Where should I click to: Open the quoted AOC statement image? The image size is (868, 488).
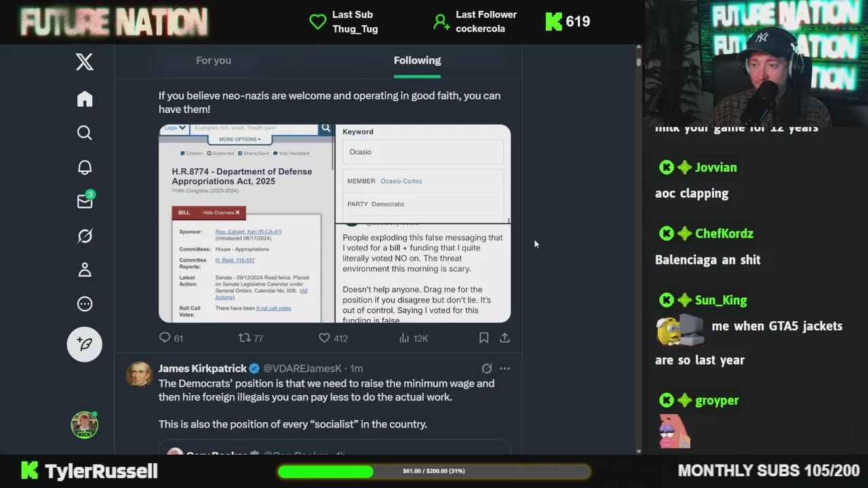(x=423, y=273)
